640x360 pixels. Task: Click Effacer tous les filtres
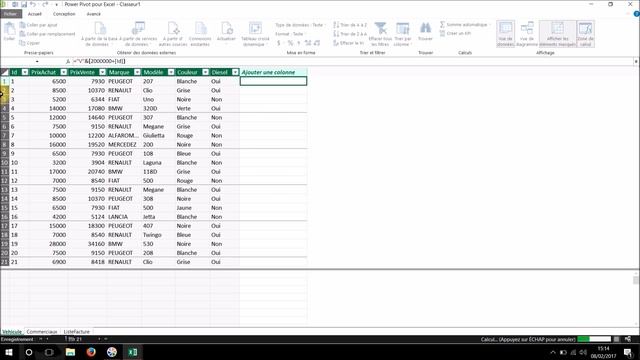(380, 33)
